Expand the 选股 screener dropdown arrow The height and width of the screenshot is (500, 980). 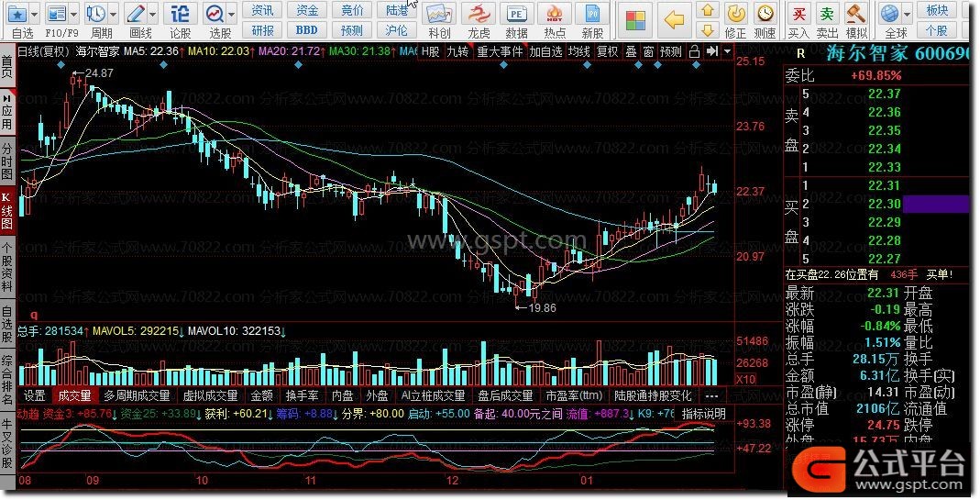tap(232, 14)
